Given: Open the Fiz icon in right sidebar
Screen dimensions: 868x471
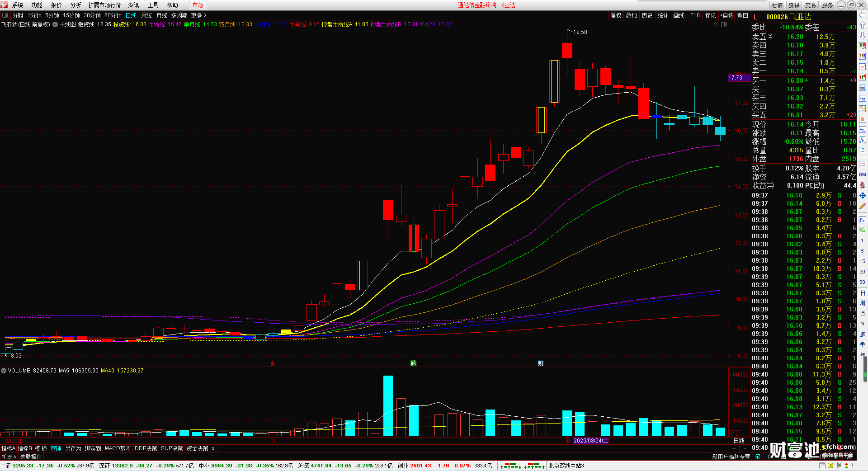Looking at the screenshot, I should click(862, 129).
